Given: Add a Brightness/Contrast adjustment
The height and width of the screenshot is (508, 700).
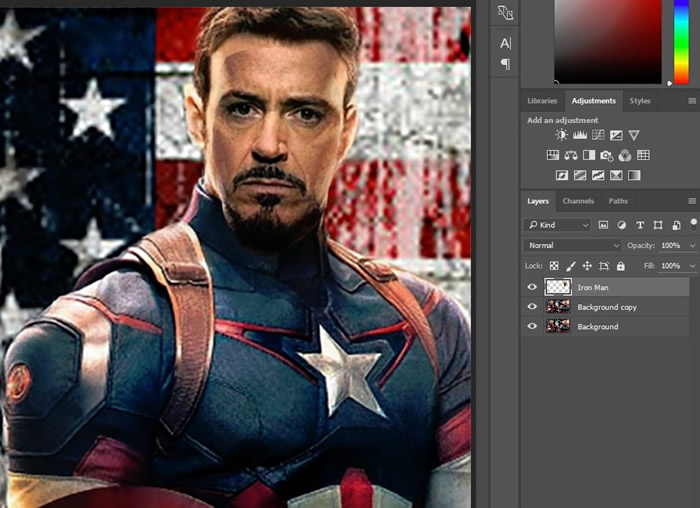Looking at the screenshot, I should click(x=561, y=135).
